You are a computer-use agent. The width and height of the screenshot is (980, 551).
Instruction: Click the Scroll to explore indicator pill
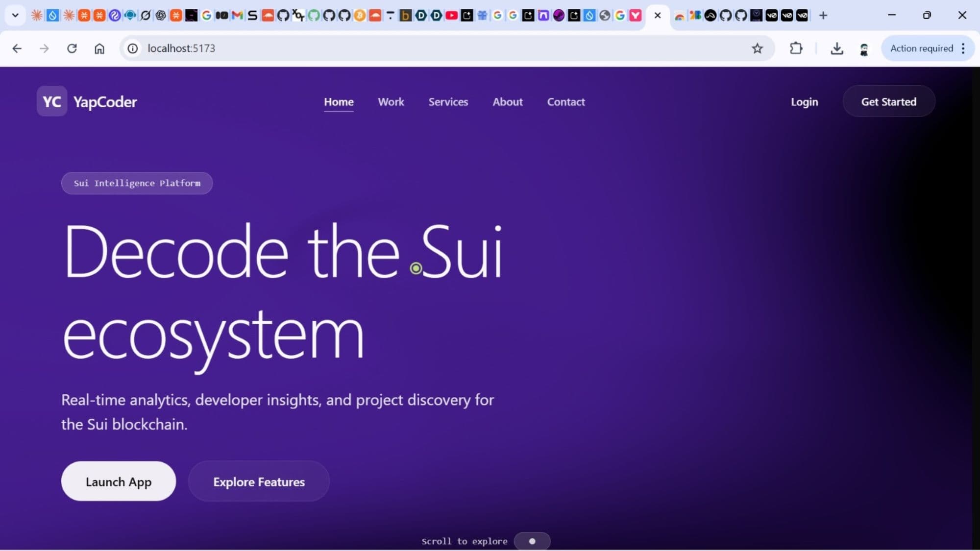pos(532,541)
